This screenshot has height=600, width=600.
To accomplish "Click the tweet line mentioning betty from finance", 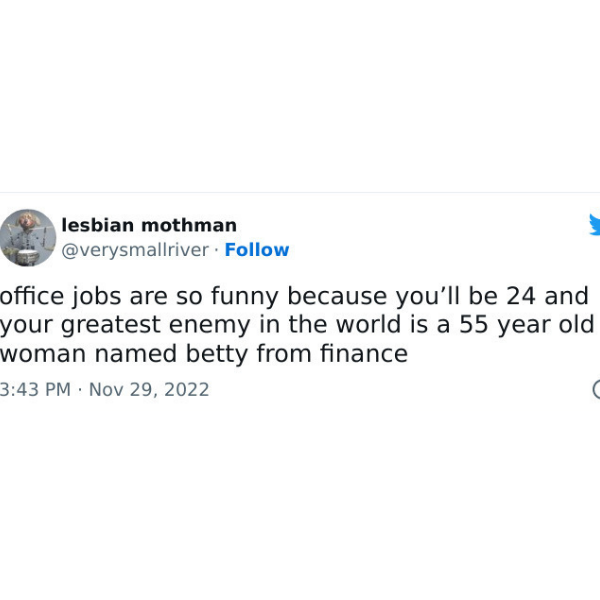I will click(204, 353).
